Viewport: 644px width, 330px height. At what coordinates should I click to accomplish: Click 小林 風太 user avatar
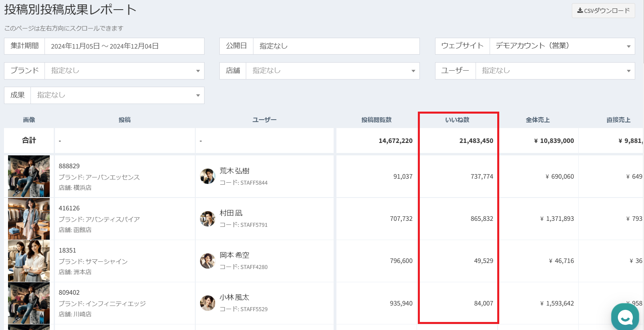[x=208, y=303]
